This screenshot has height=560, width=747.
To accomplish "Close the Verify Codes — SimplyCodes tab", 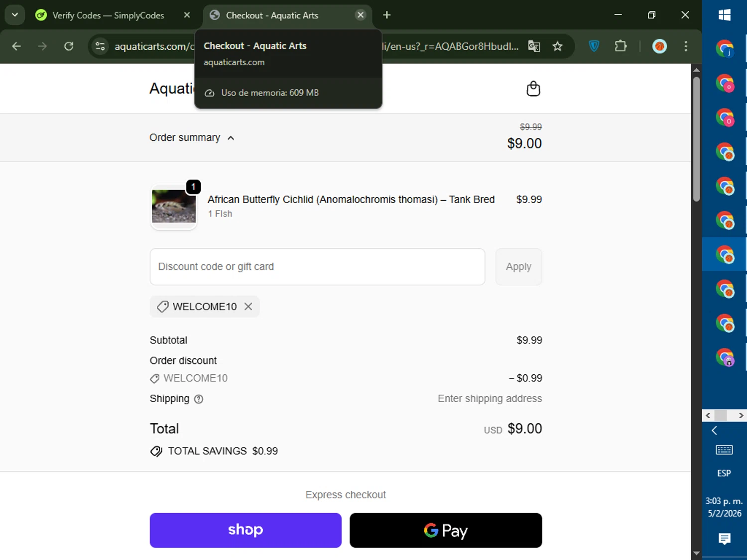I will 187,15.
